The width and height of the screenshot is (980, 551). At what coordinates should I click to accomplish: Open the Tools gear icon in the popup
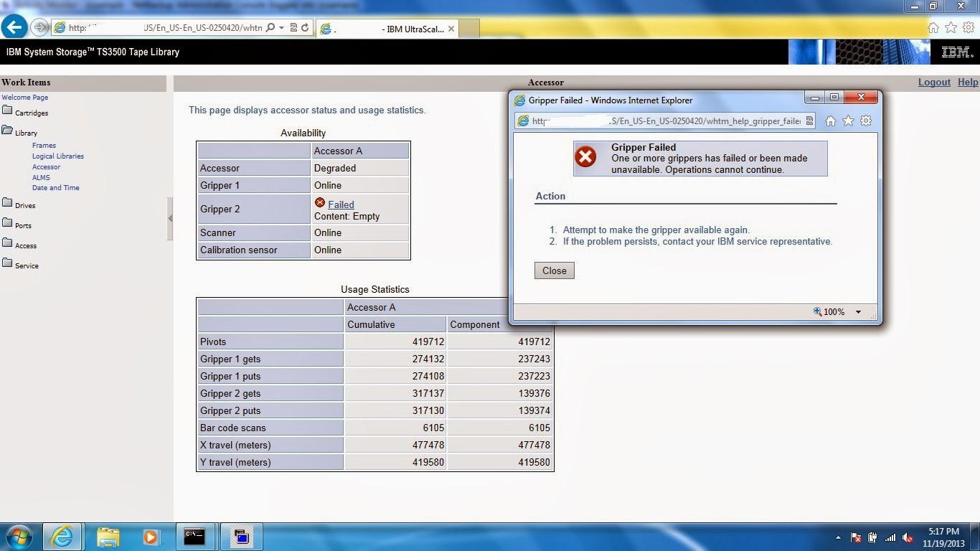point(866,121)
